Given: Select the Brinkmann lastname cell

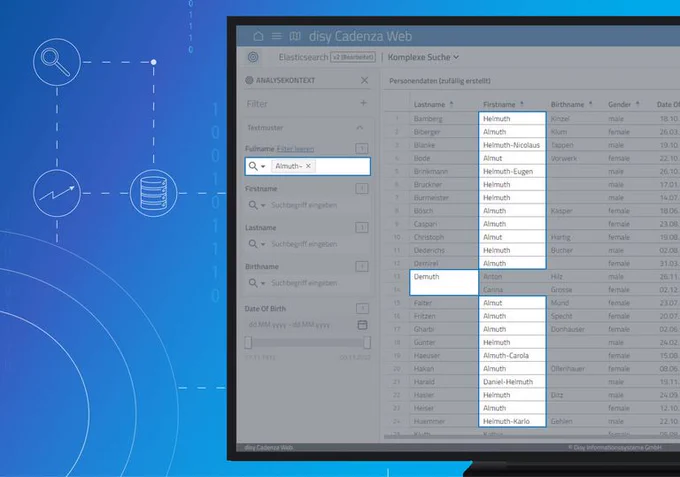Looking at the screenshot, I should click(x=444, y=171).
